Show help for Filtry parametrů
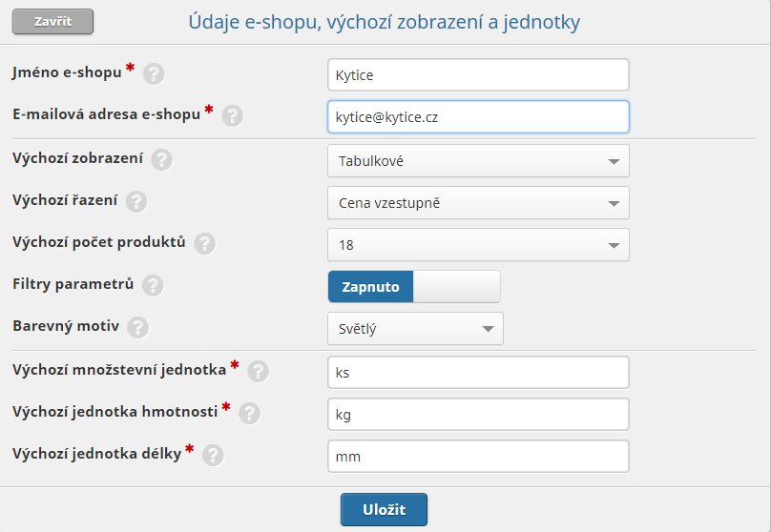771x532 pixels. 153,285
